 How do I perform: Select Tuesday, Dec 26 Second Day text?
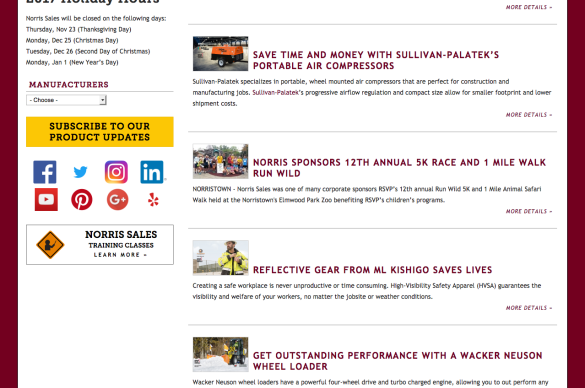tap(88, 51)
